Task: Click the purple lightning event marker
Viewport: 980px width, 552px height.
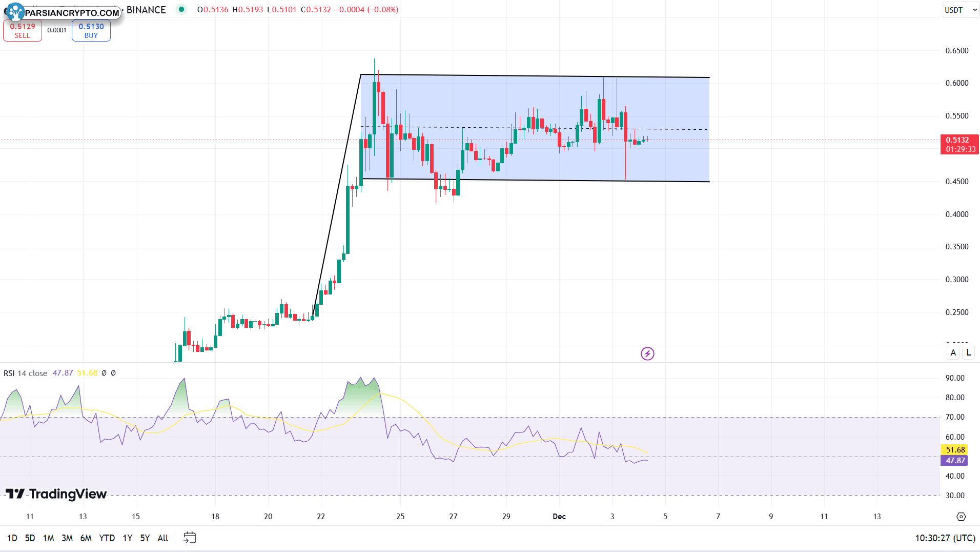Action: click(x=647, y=353)
